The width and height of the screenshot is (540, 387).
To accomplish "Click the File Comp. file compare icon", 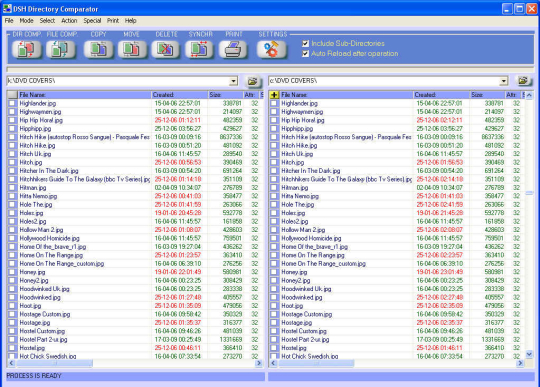I will coord(61,49).
